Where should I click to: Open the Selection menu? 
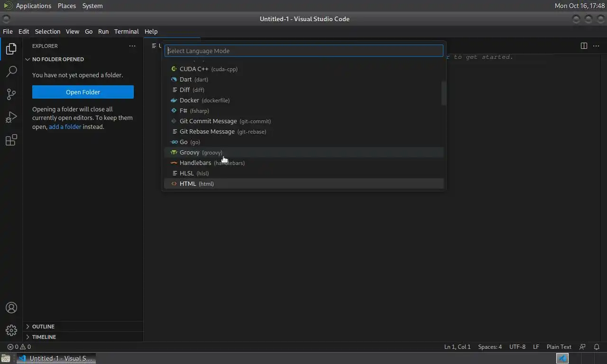coord(47,31)
